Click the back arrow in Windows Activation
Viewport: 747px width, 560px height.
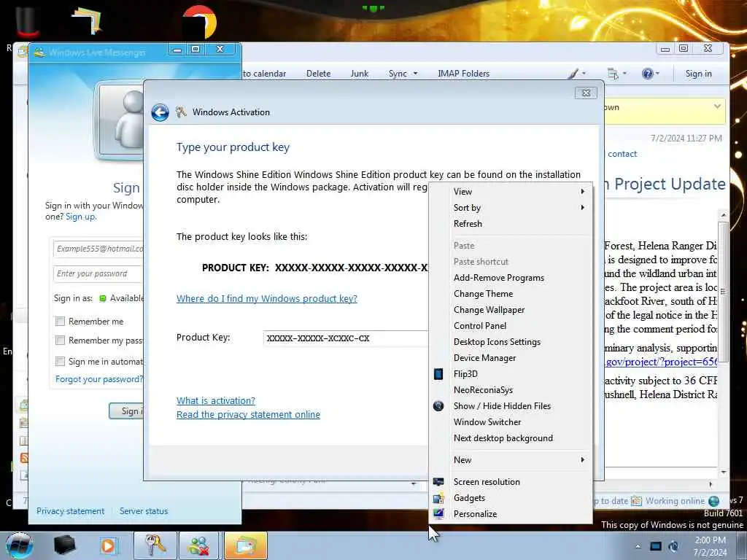pos(160,113)
